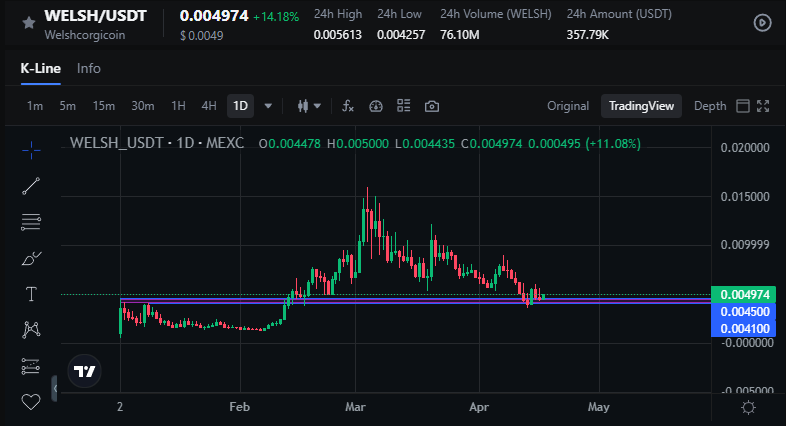Click the 0.020000 price axis value
Viewport: 786px width, 426px height.
pos(744,148)
